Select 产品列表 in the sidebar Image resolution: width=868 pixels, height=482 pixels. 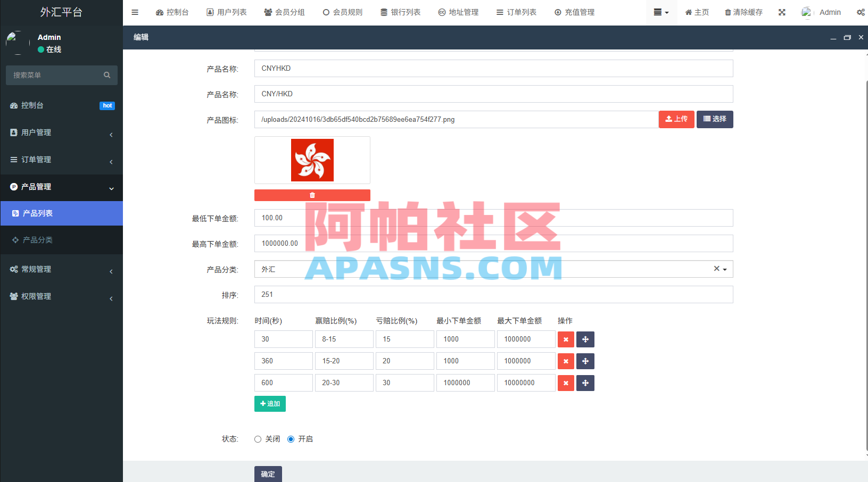click(62, 213)
